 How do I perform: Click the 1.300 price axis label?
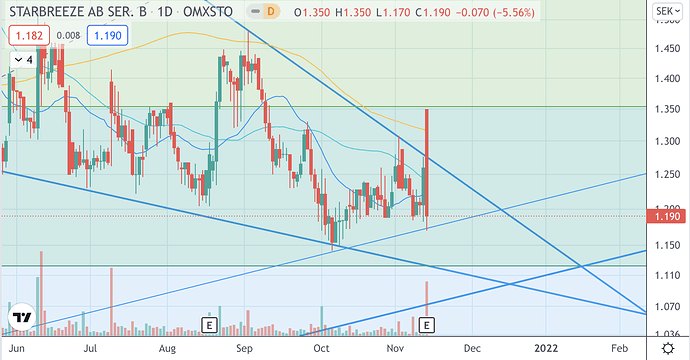point(668,141)
